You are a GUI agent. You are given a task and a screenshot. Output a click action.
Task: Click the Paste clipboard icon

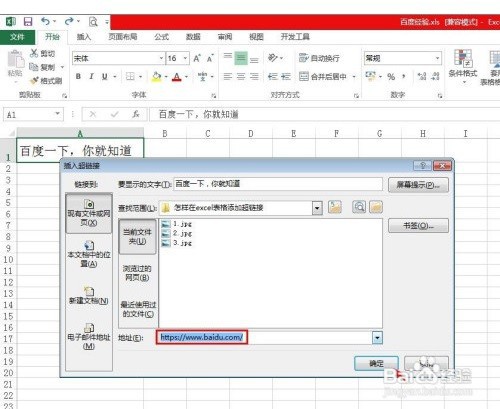(15, 59)
